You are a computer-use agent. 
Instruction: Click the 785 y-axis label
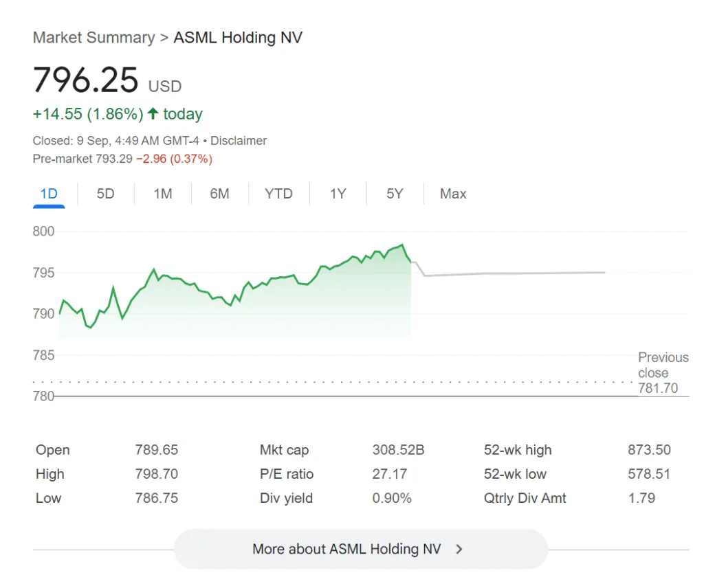pyautogui.click(x=43, y=355)
